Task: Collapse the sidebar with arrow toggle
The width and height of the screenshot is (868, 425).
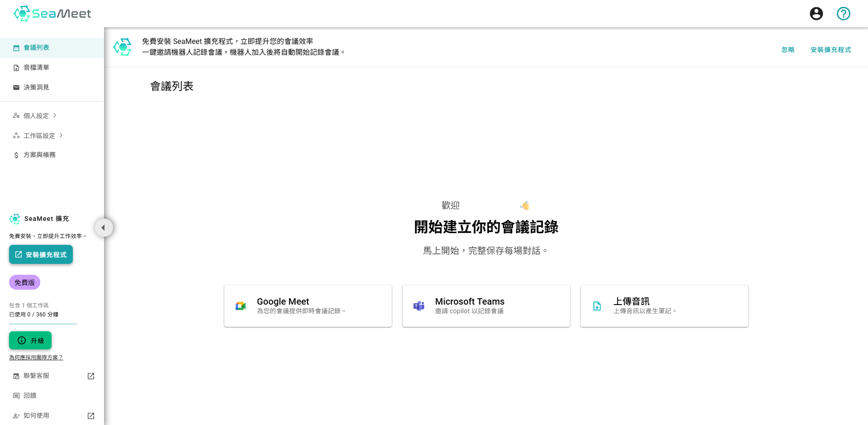Action: (x=104, y=228)
